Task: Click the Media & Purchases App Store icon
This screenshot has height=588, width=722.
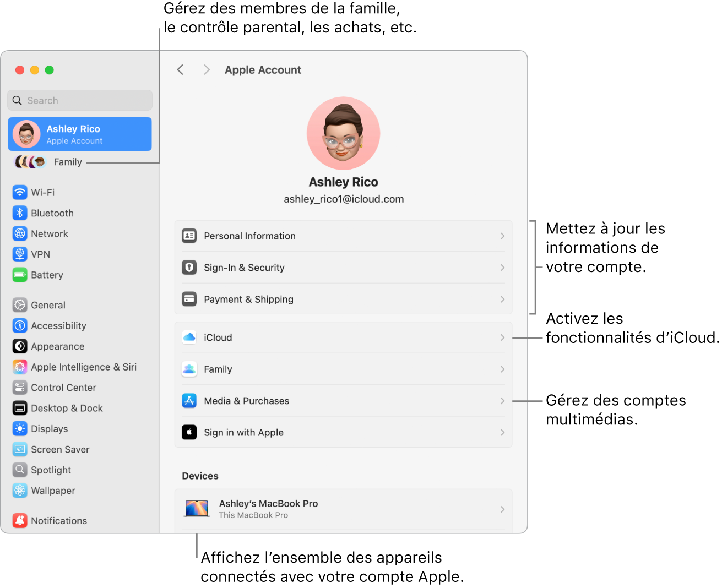Action: click(x=189, y=401)
